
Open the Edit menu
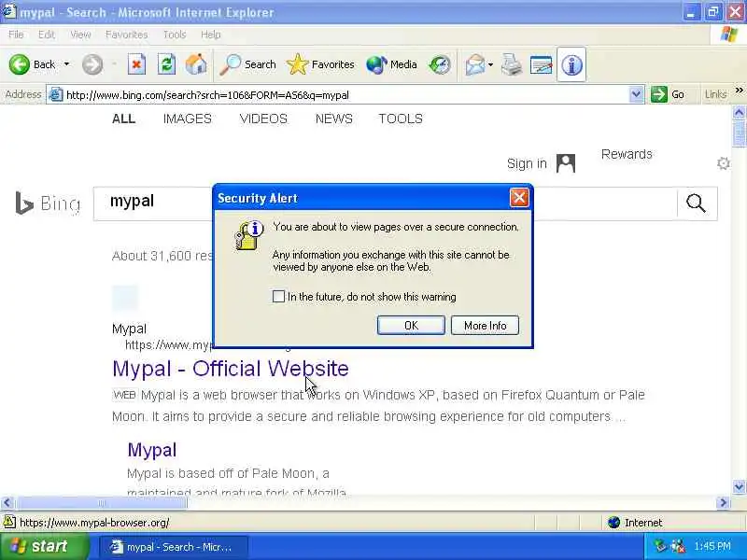click(46, 35)
